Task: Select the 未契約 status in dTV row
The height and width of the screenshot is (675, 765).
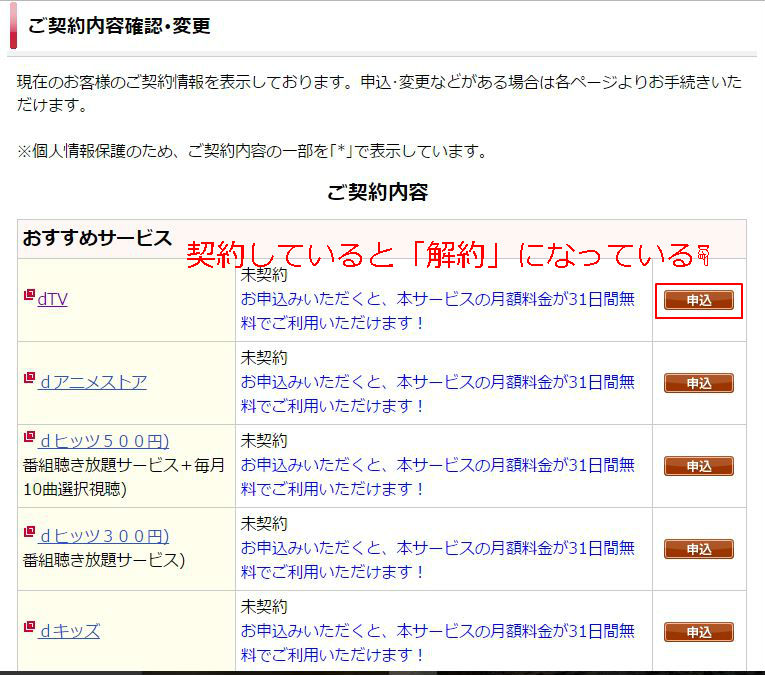Action: [x=264, y=275]
